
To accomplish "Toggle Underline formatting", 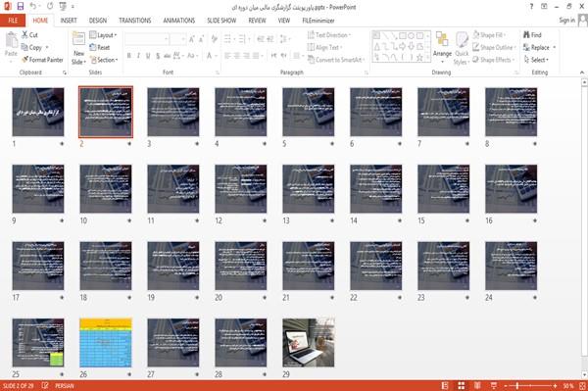I will (x=148, y=56).
